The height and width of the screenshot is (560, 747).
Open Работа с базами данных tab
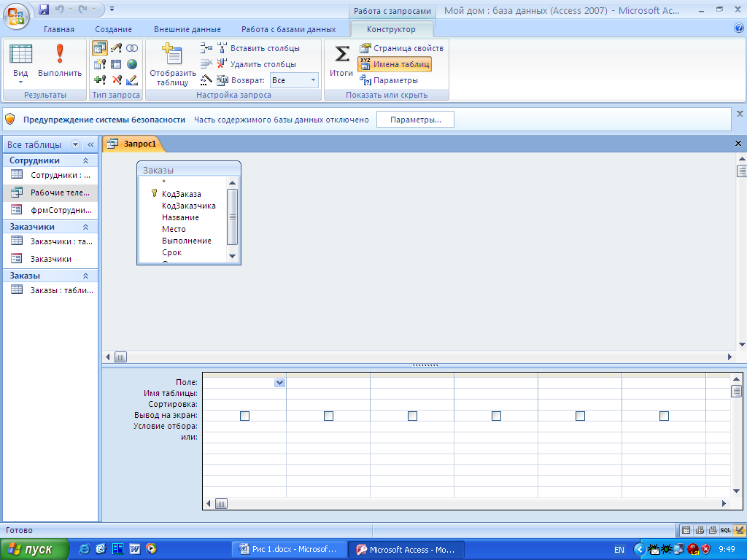(x=289, y=29)
